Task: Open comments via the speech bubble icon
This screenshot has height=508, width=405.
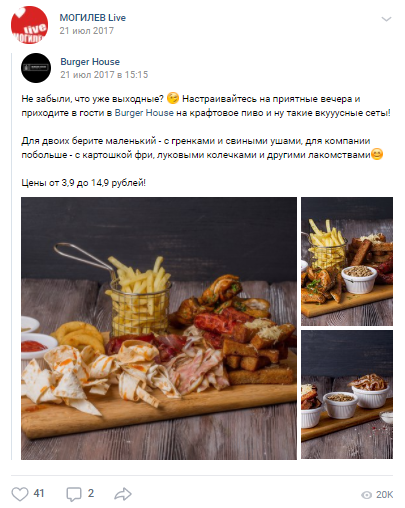Action: [74, 494]
